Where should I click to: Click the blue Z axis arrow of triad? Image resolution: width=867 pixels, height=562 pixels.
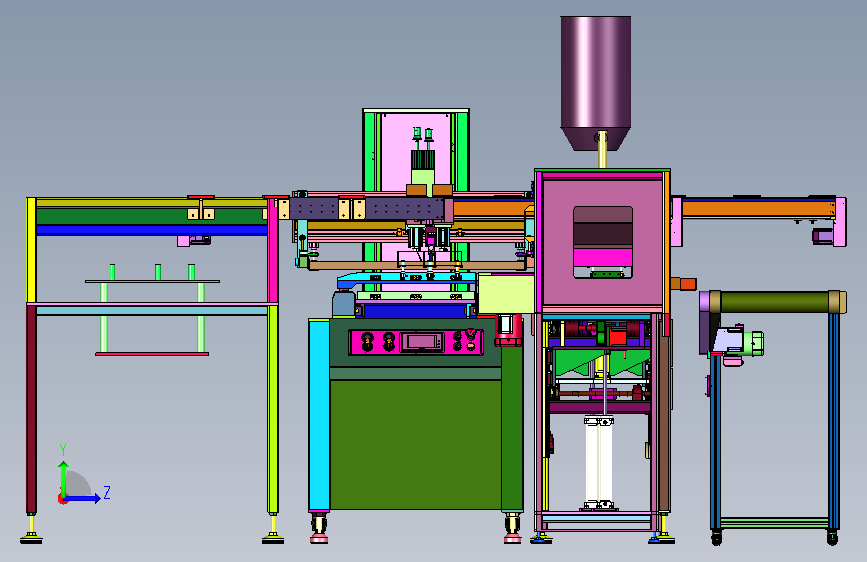pyautogui.click(x=83, y=498)
